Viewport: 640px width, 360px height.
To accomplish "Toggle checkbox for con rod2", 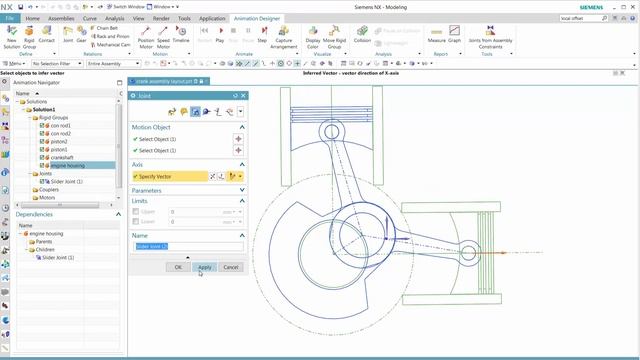I will point(42,133).
